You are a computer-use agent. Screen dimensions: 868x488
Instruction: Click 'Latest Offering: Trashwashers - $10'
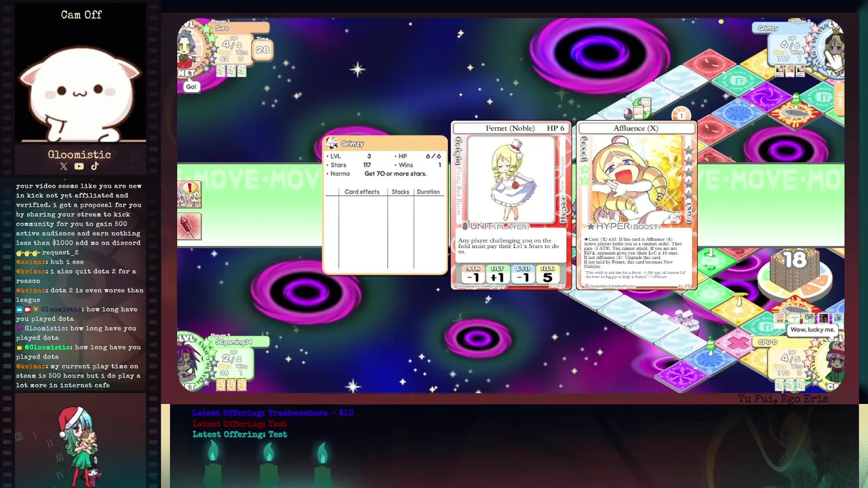click(273, 413)
